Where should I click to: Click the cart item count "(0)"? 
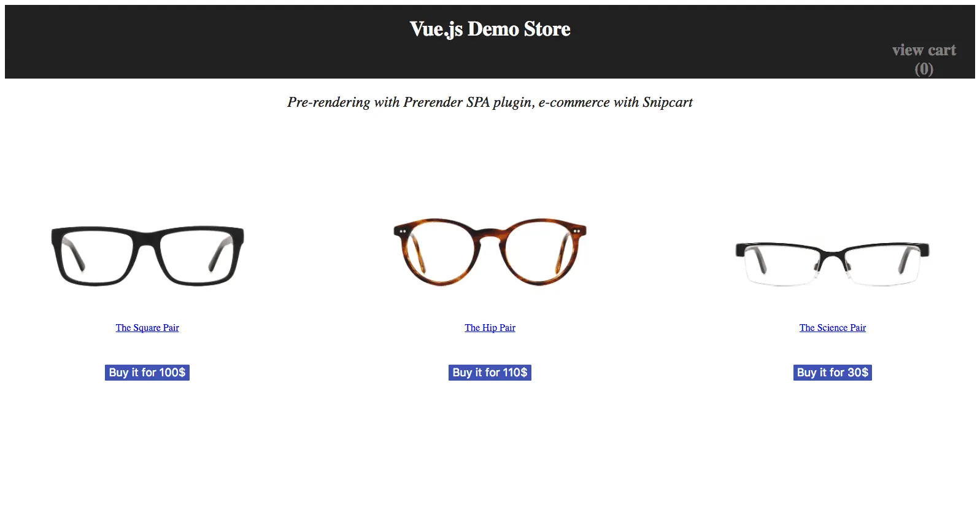tap(924, 69)
